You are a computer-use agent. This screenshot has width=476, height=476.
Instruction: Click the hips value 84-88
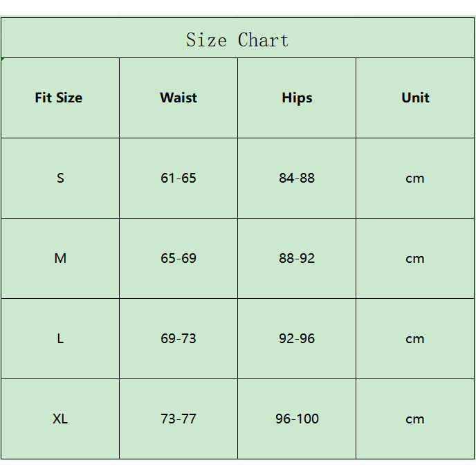point(297,178)
